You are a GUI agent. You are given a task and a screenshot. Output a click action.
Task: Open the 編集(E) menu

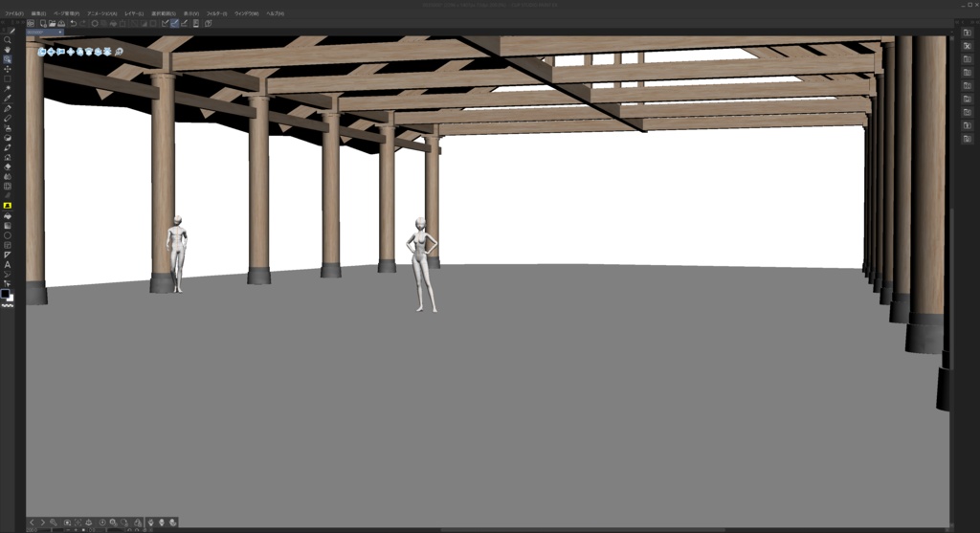click(38, 13)
